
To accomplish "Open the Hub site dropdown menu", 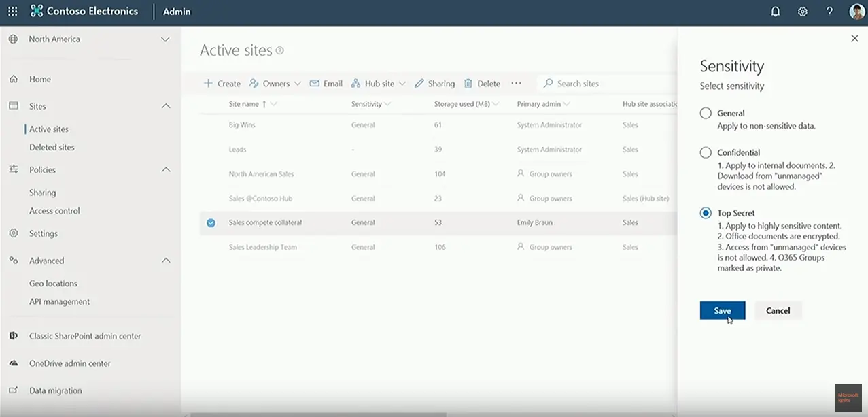I will (x=402, y=84).
